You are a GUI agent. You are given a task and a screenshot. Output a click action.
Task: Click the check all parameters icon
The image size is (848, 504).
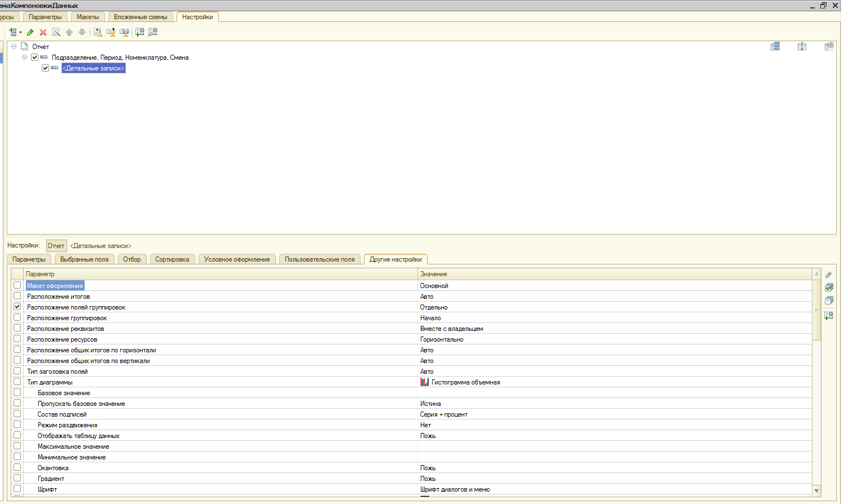[x=828, y=288]
